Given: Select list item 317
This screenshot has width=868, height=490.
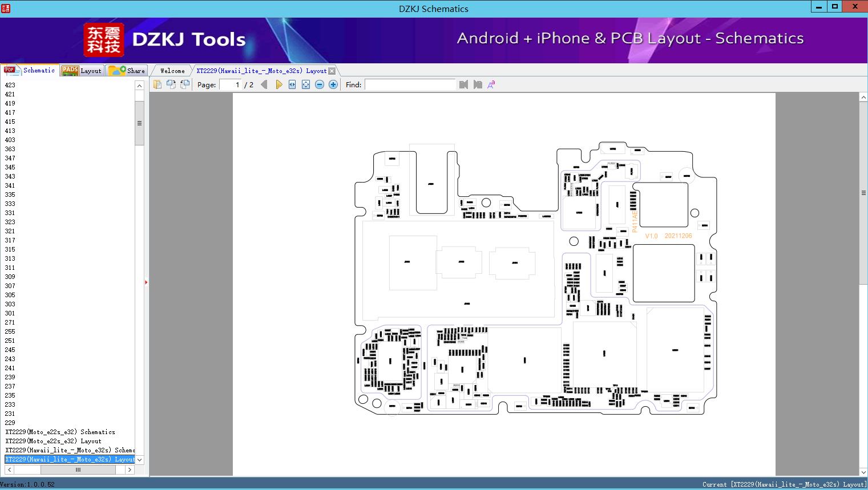Looking at the screenshot, I should pos(10,240).
